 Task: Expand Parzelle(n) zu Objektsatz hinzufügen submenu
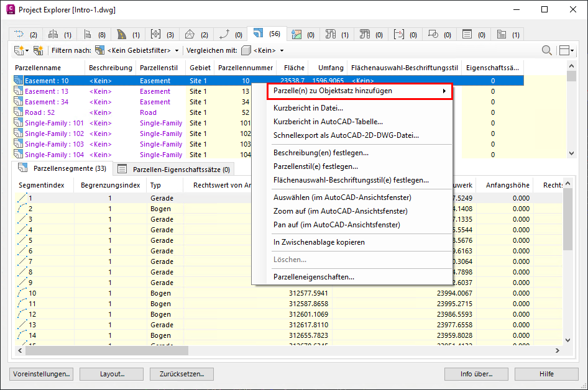pos(360,91)
